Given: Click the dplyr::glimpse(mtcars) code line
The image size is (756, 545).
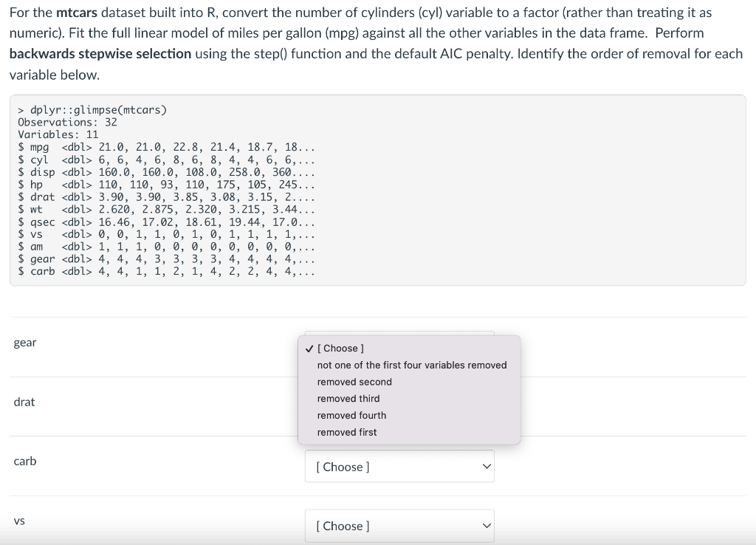Looking at the screenshot, I should 92,110.
